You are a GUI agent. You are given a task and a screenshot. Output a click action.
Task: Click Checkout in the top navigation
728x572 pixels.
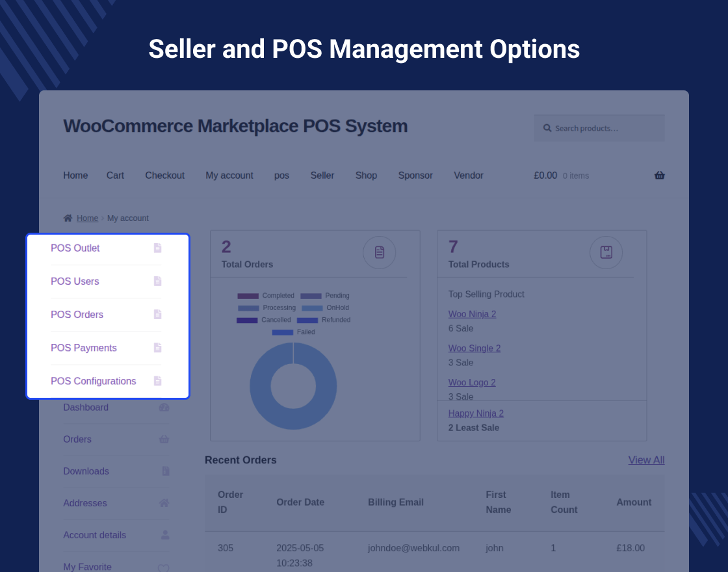click(165, 175)
